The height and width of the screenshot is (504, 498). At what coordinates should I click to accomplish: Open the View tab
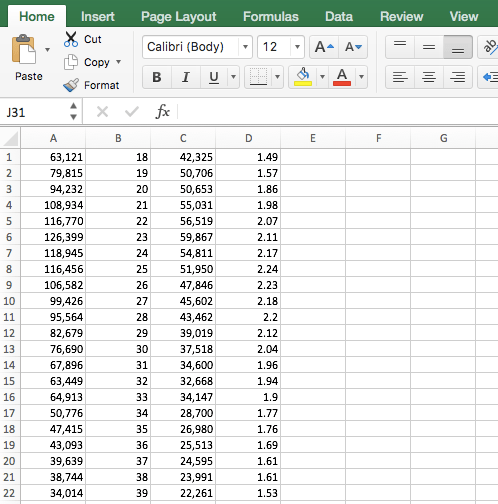tap(464, 16)
